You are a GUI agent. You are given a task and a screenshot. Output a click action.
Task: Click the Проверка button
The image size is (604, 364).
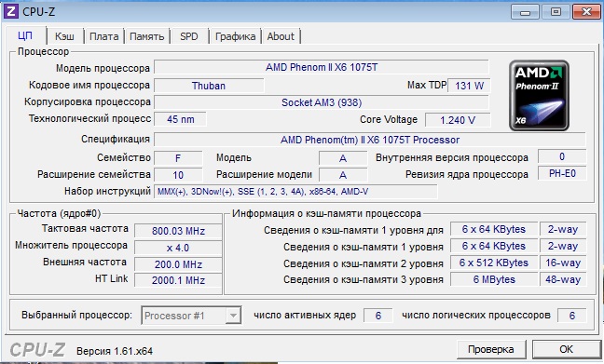(x=490, y=349)
